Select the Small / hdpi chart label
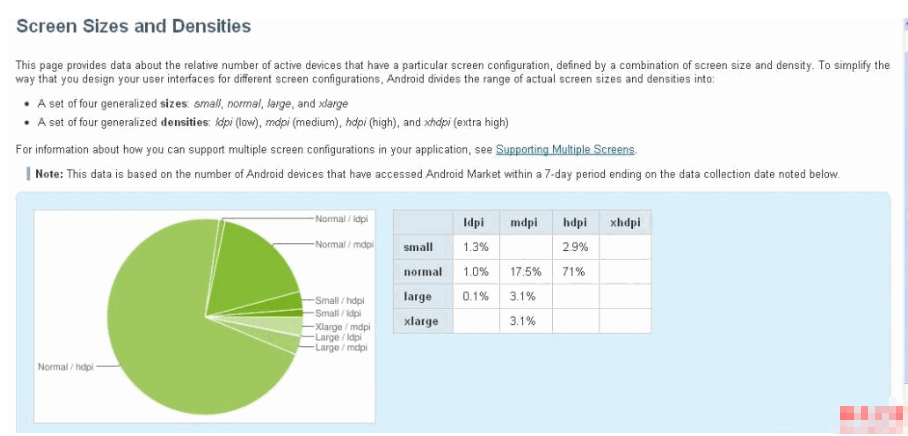 (x=340, y=300)
